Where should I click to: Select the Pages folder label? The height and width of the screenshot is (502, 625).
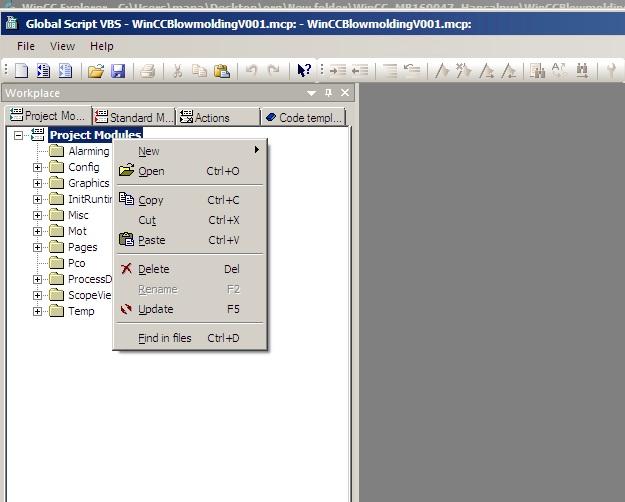tap(83, 247)
